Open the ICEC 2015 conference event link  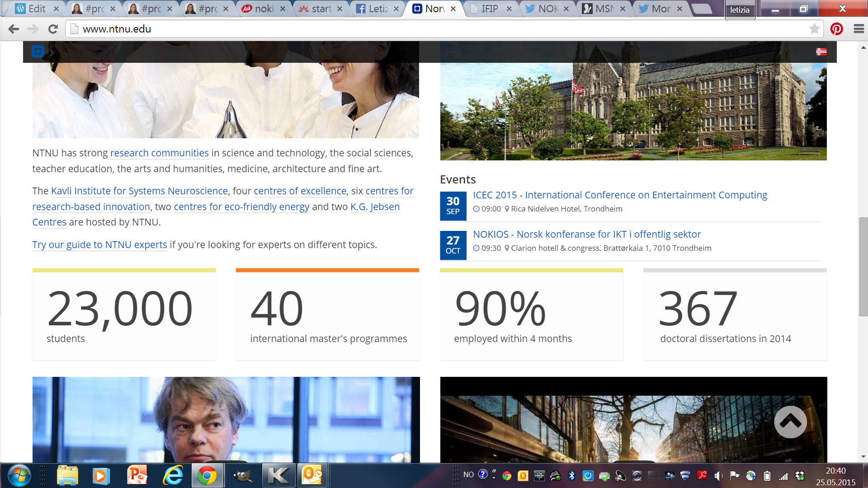pos(620,195)
